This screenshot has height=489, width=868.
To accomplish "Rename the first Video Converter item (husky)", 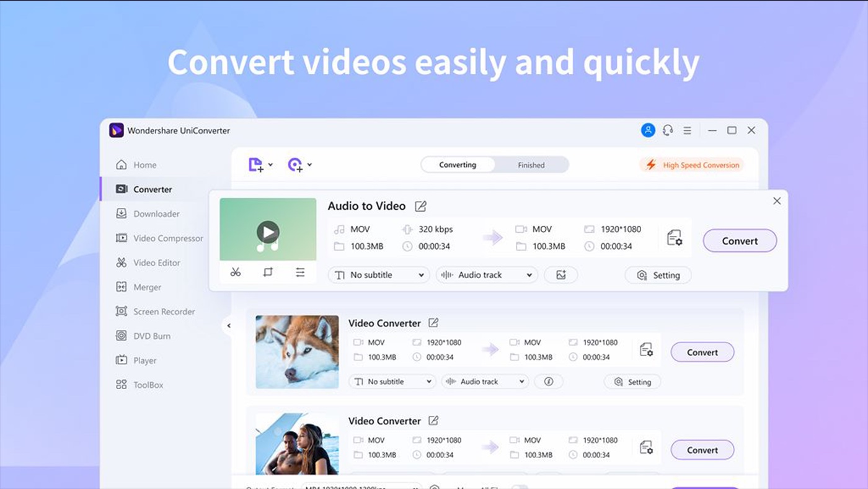I will [x=433, y=323].
